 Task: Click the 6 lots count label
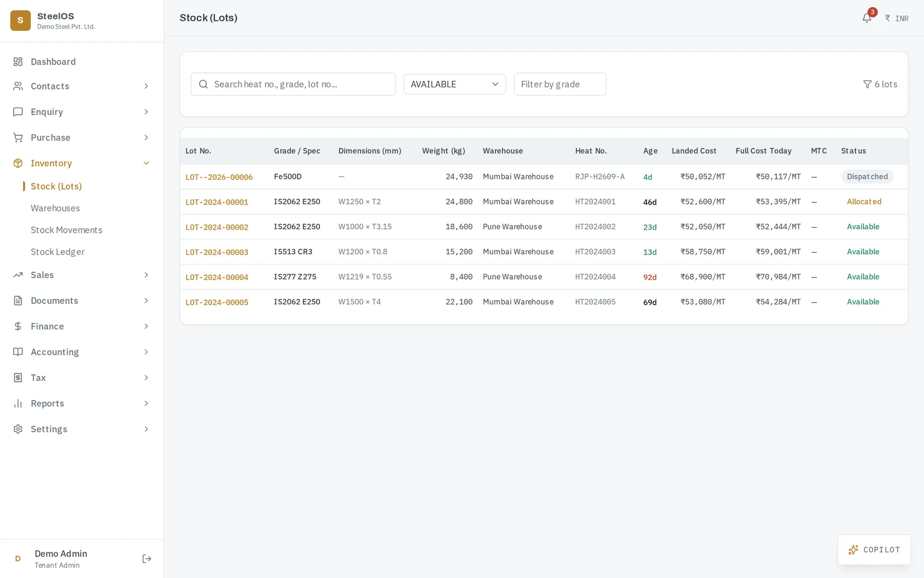(x=886, y=84)
